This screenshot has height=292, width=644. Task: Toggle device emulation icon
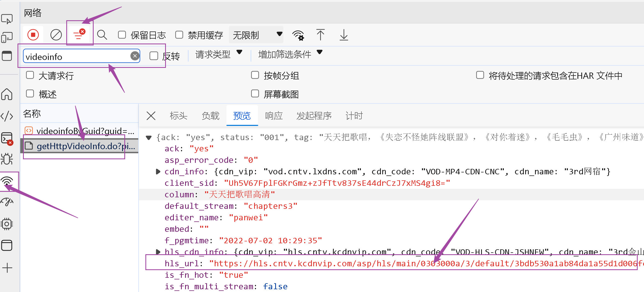(x=7, y=37)
